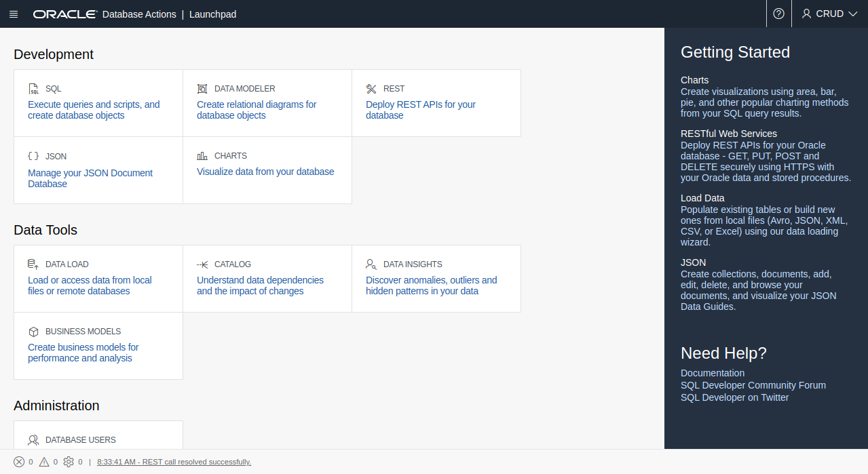Click the JSON curly braces icon
This screenshot has width=868, height=474.
(x=33, y=156)
